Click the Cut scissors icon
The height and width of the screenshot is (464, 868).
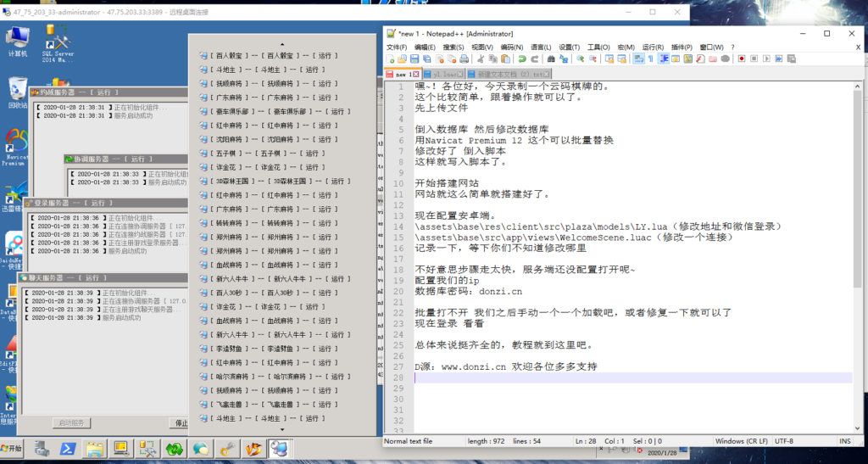pyautogui.click(x=481, y=59)
